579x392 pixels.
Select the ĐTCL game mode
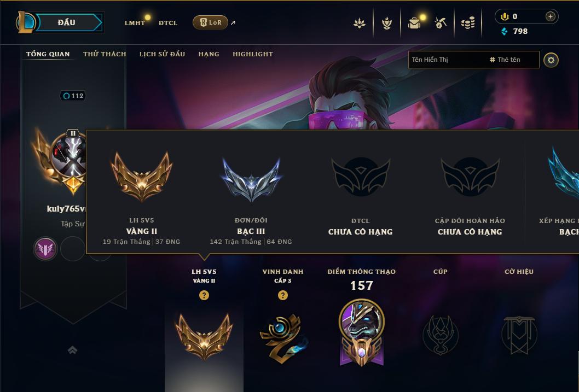pyautogui.click(x=167, y=23)
